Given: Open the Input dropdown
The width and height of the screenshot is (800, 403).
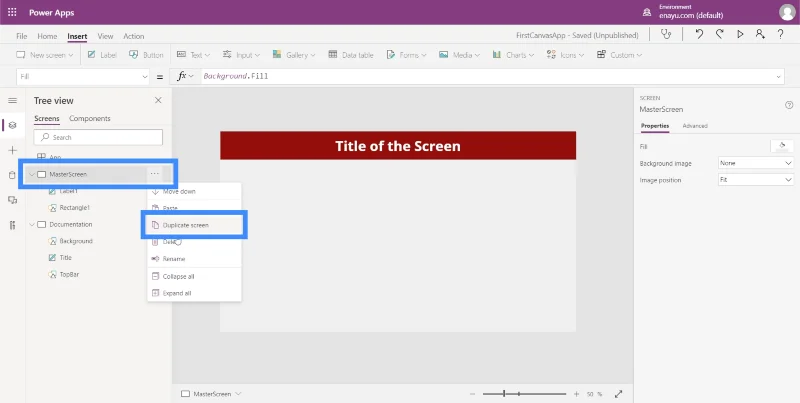Looking at the screenshot, I should [241, 55].
